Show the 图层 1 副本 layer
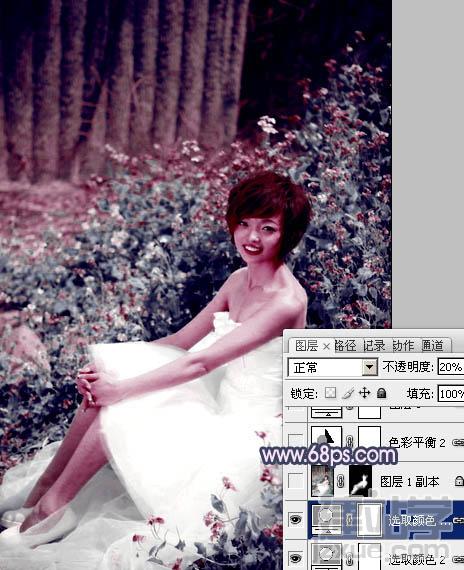The image size is (464, 570). tap(295, 481)
